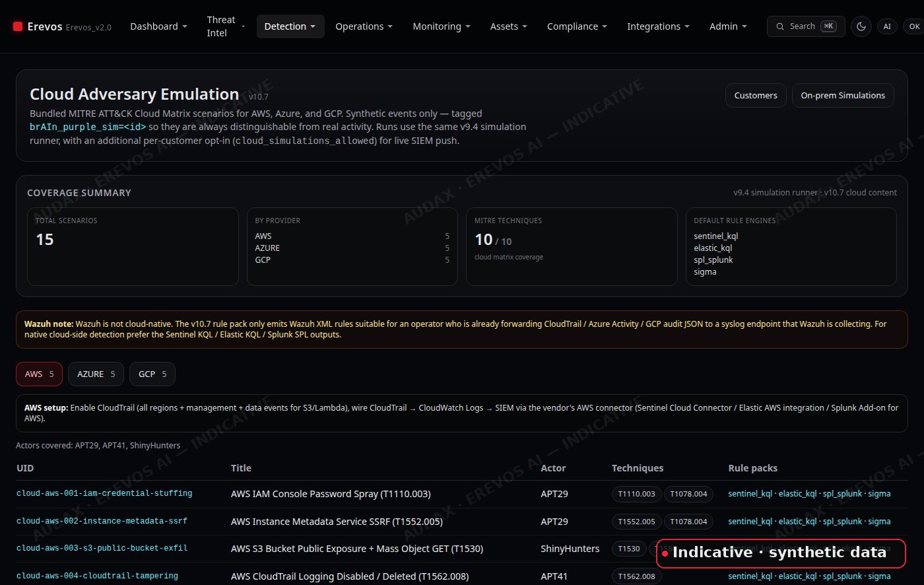The height and width of the screenshot is (585, 924).
Task: Open the Compliance dropdown
Action: pyautogui.click(x=577, y=26)
